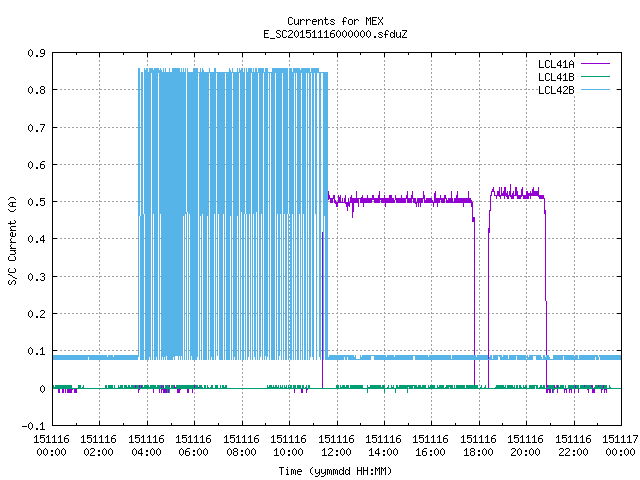Image resolution: width=640 pixels, height=480 pixels.
Task: Click the 0.2 y-axis tick label
Action: (x=36, y=314)
